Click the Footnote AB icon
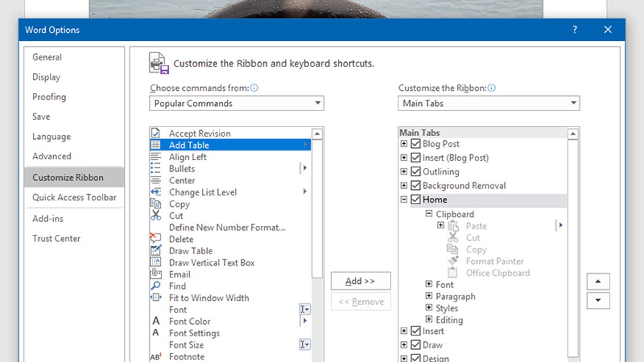644x362 pixels. (x=156, y=357)
